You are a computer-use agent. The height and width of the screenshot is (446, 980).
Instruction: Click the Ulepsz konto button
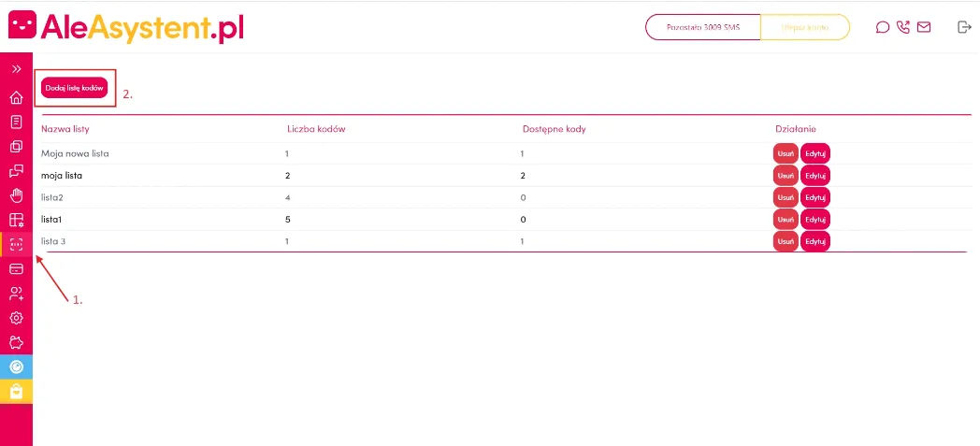(x=805, y=27)
